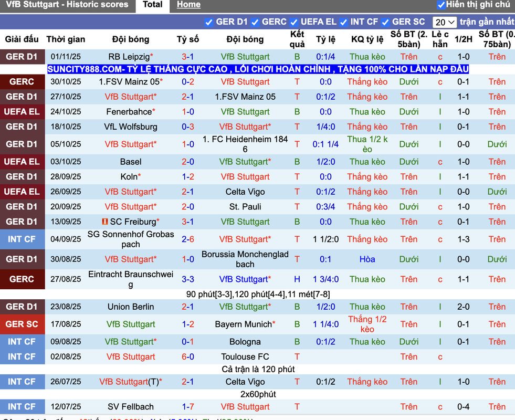
Task: Click the SC Freiburg team flag icon
Action: (105, 222)
